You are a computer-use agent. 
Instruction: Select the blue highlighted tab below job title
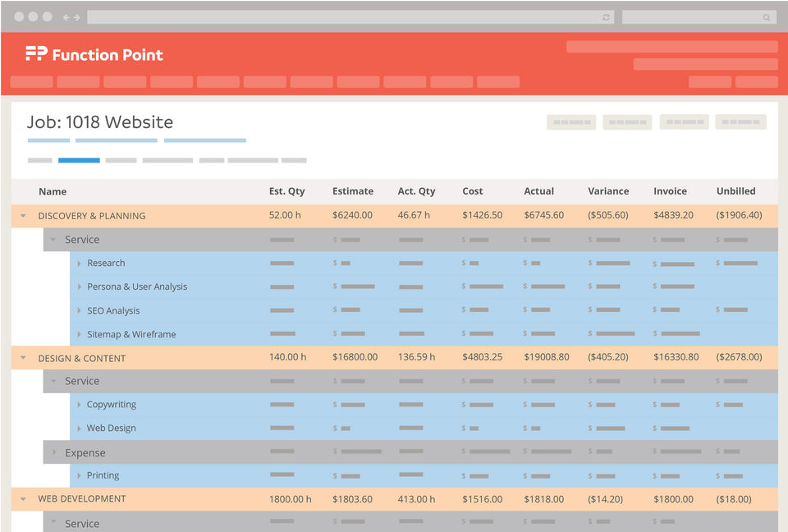[x=79, y=160]
